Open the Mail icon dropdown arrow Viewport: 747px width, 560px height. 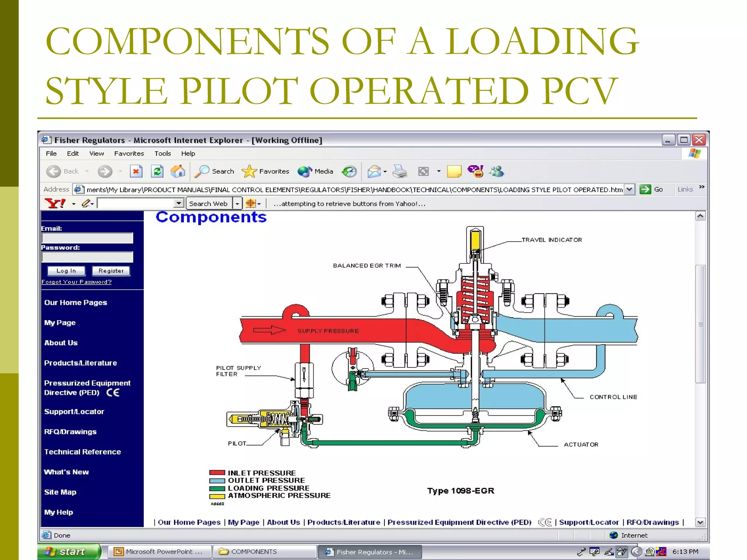point(385,171)
